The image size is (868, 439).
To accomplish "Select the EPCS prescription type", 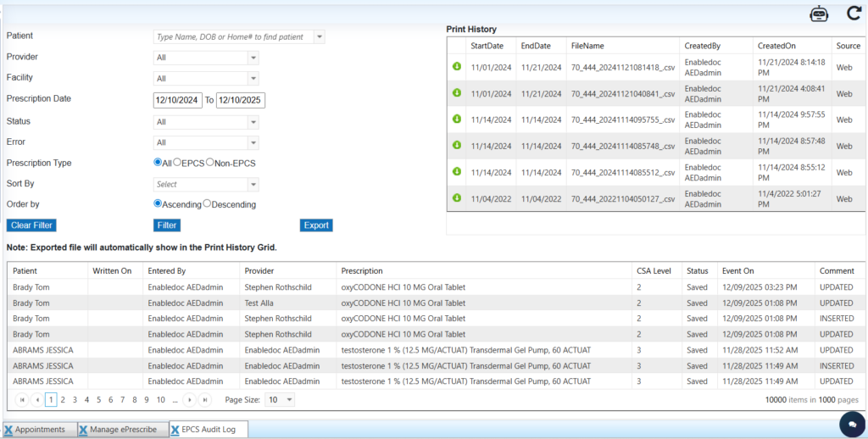I will click(178, 162).
